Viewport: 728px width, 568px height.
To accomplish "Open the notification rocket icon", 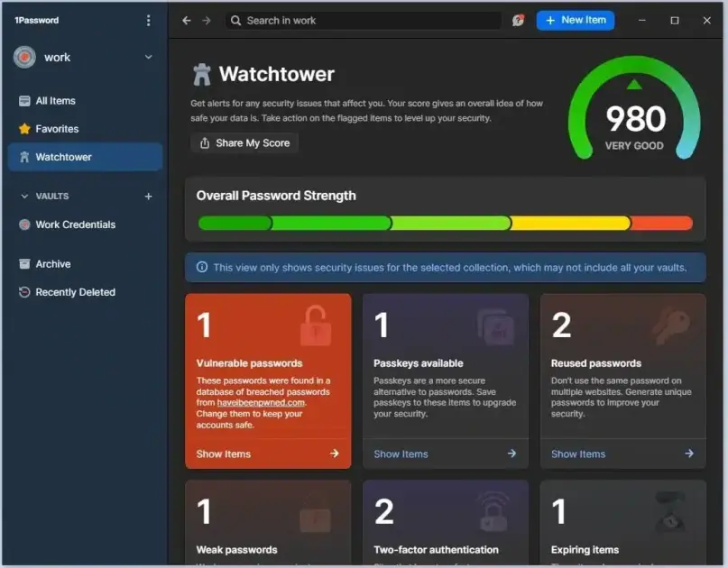I will tap(518, 21).
